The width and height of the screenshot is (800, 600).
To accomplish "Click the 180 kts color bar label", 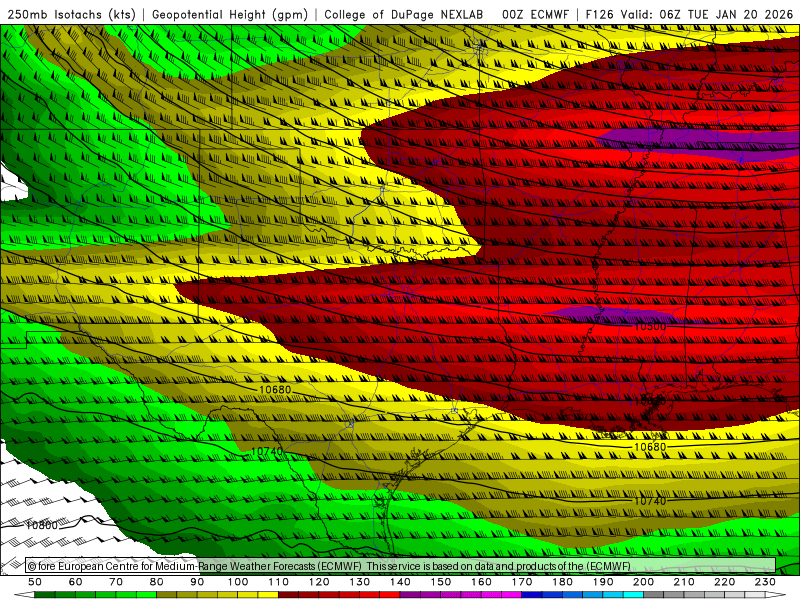I will (563, 582).
